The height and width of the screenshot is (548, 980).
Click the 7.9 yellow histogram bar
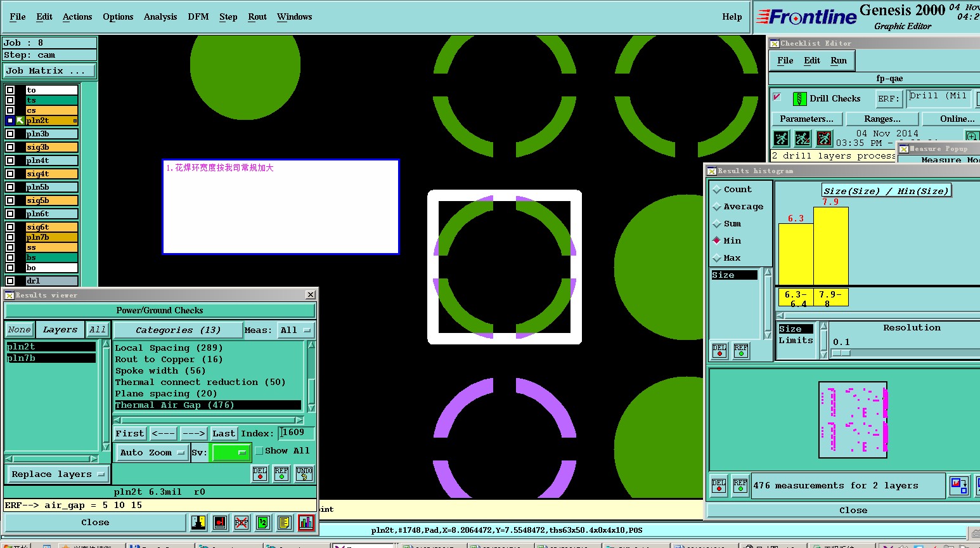[x=831, y=246]
